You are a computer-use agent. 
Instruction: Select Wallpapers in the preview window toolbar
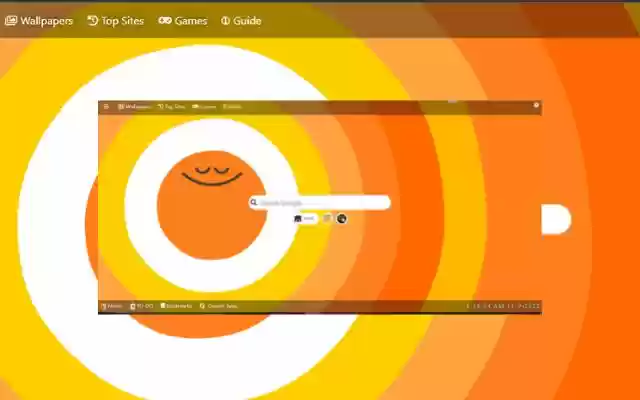point(134,107)
